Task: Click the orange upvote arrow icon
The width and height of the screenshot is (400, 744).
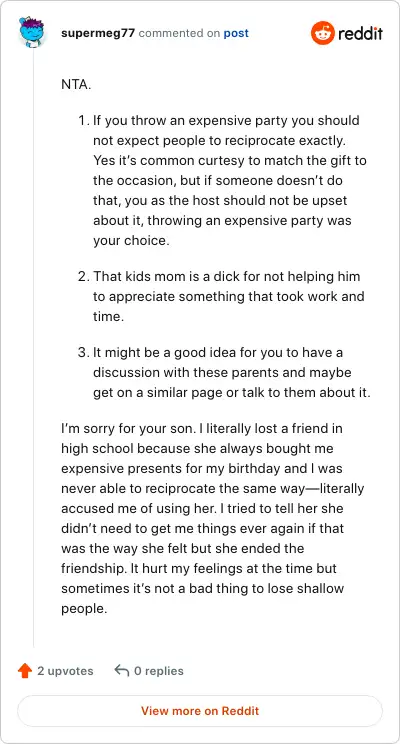Action: pos(25,671)
